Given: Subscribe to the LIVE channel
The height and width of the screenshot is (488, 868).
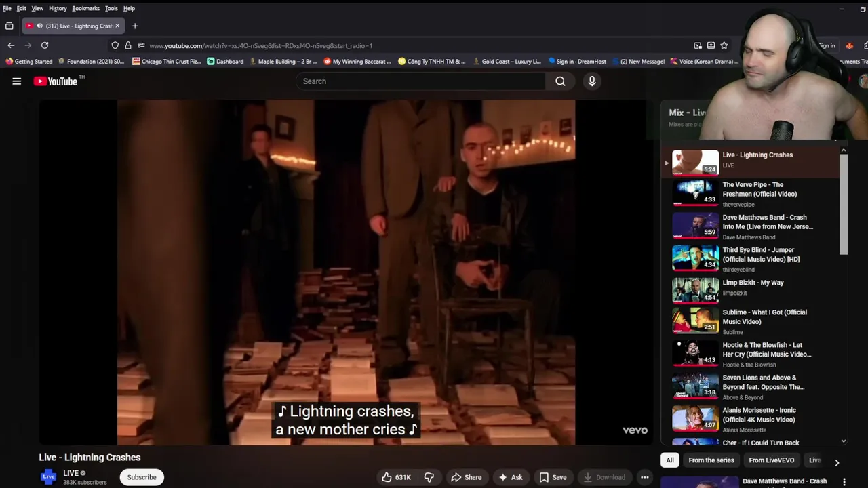Looking at the screenshot, I should [x=142, y=477].
